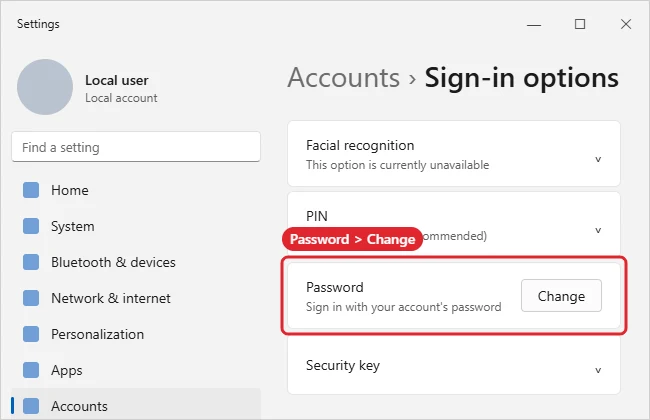
Task: Click the Change password button
Action: pyautogui.click(x=561, y=296)
